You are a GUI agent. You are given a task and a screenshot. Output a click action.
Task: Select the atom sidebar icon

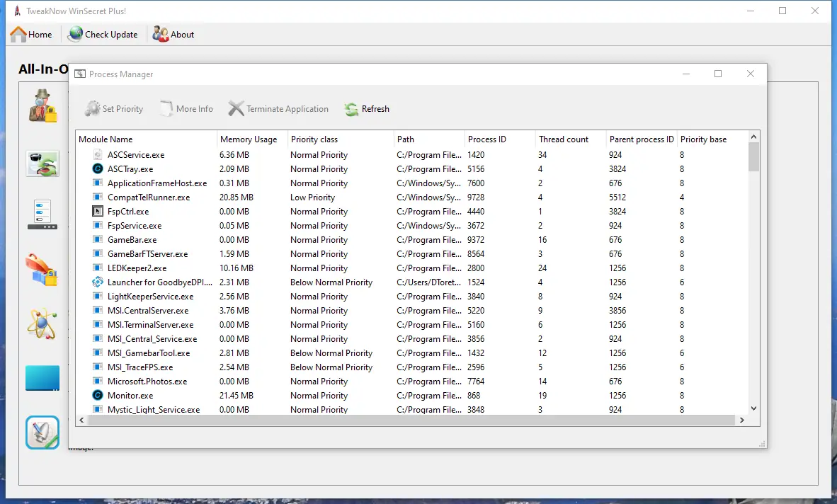pos(42,323)
